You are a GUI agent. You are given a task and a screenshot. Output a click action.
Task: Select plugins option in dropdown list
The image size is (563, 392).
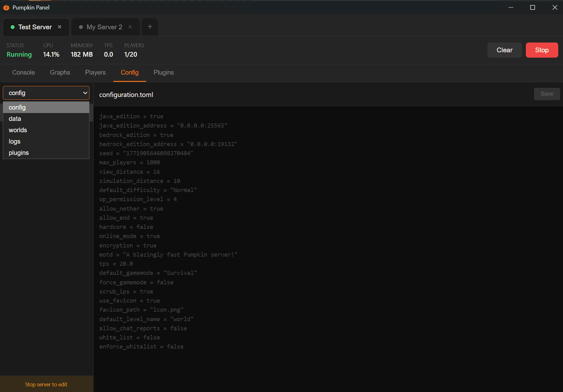click(19, 153)
